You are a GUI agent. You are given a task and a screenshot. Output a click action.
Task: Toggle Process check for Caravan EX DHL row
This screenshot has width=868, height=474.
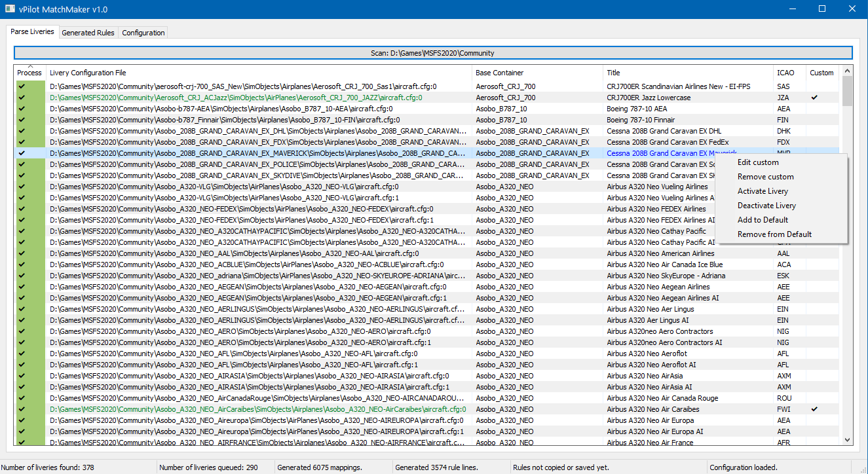click(x=22, y=131)
